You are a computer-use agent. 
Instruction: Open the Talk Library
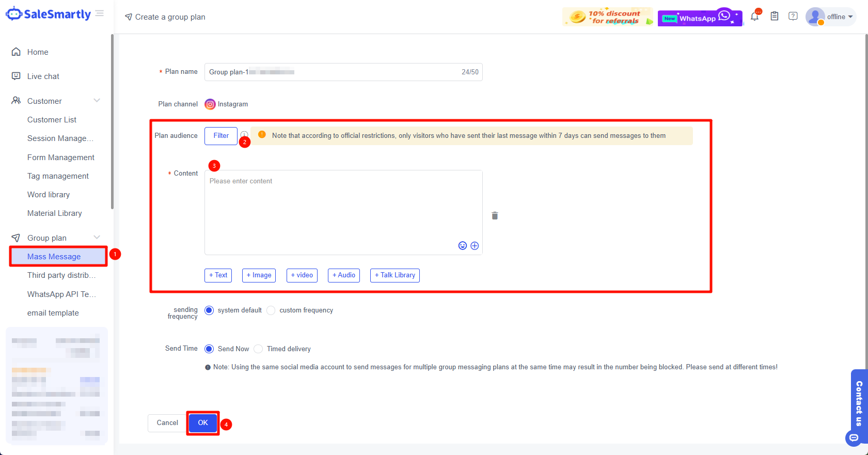coord(395,275)
